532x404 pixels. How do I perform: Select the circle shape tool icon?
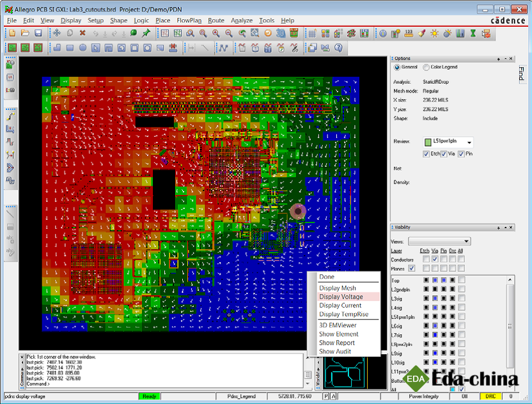click(82, 48)
